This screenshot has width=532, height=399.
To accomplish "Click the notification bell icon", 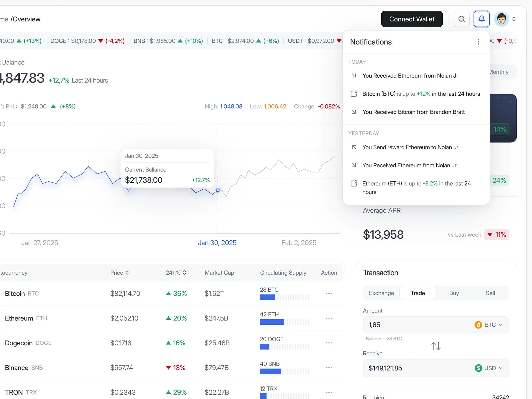I will point(481,19).
